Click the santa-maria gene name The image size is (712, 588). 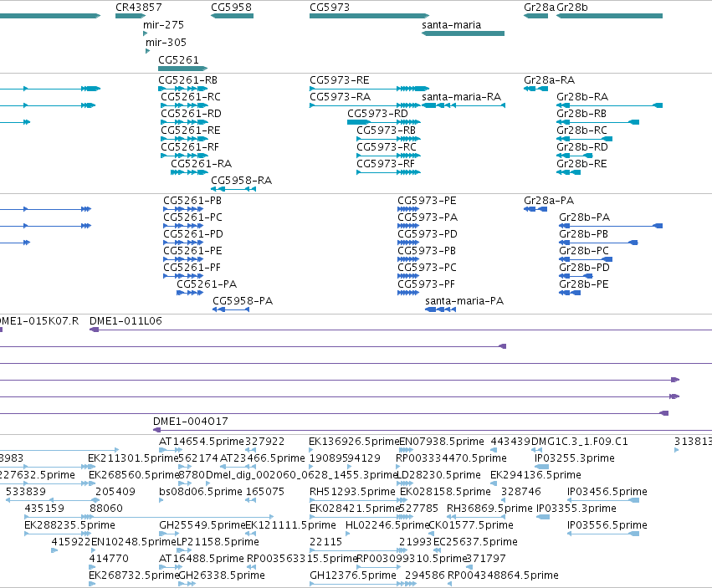(x=451, y=25)
